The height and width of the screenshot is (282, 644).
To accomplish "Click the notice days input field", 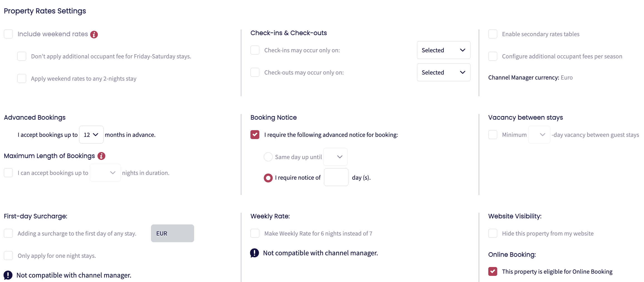I will point(336,177).
